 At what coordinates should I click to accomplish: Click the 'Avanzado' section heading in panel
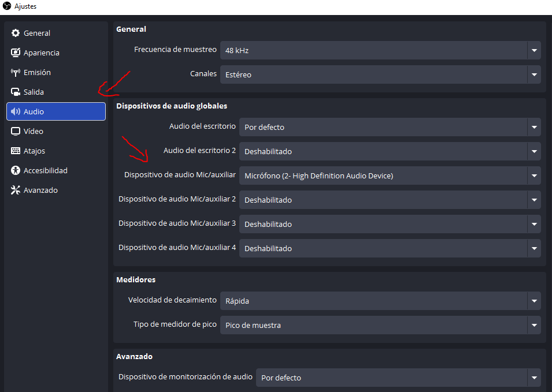pyautogui.click(x=134, y=356)
